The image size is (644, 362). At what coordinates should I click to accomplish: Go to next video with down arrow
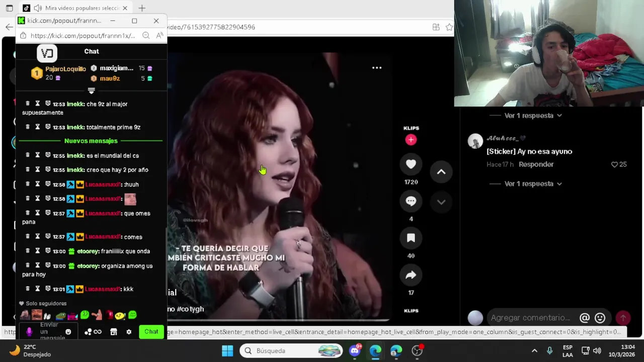441,202
